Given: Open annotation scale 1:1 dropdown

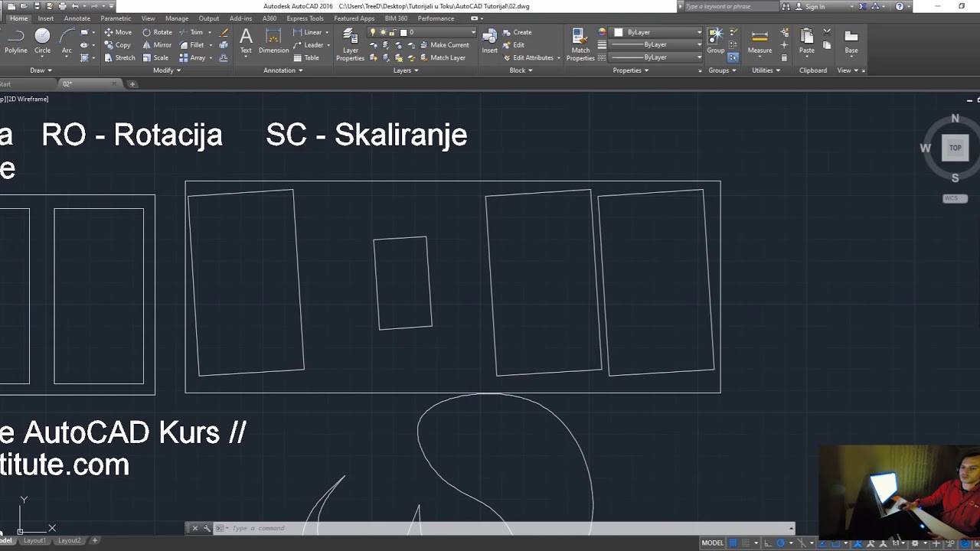Looking at the screenshot, I should coord(897,543).
